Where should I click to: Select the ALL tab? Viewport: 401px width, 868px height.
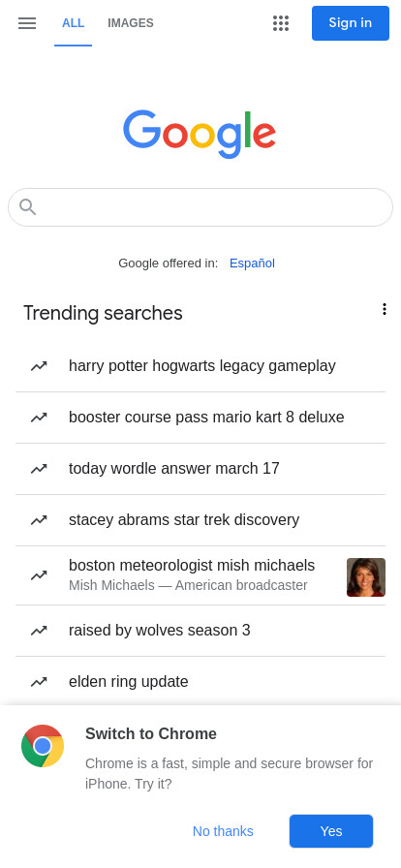pyautogui.click(x=73, y=23)
